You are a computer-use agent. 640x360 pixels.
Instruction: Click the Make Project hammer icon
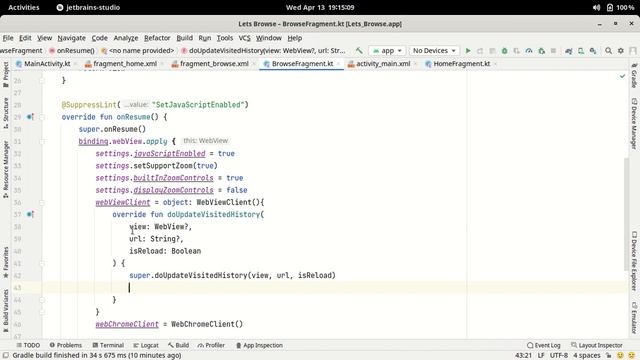point(359,51)
